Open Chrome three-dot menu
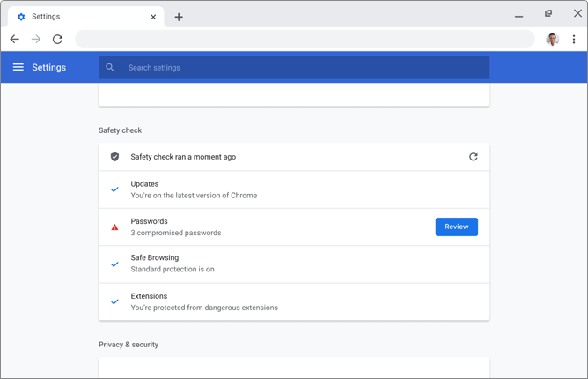 point(574,40)
